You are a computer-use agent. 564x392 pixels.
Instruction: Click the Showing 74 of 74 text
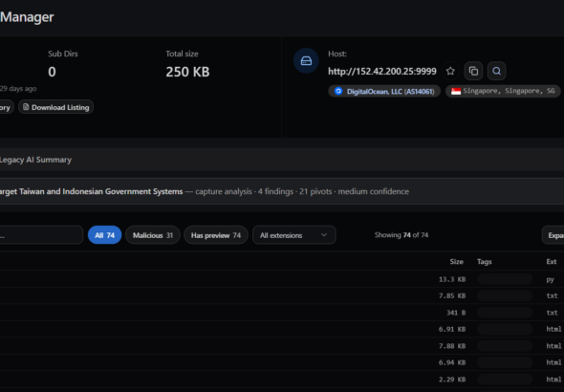point(401,235)
